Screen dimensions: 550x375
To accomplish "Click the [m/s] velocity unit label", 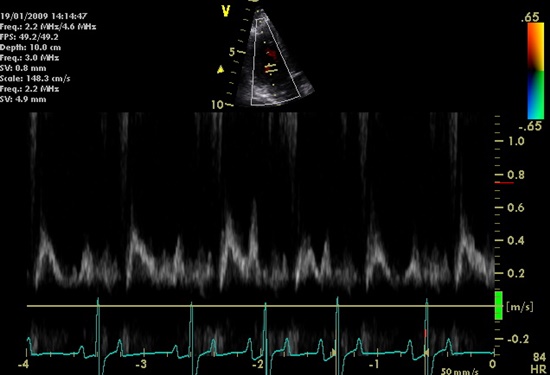I will click(x=520, y=307).
